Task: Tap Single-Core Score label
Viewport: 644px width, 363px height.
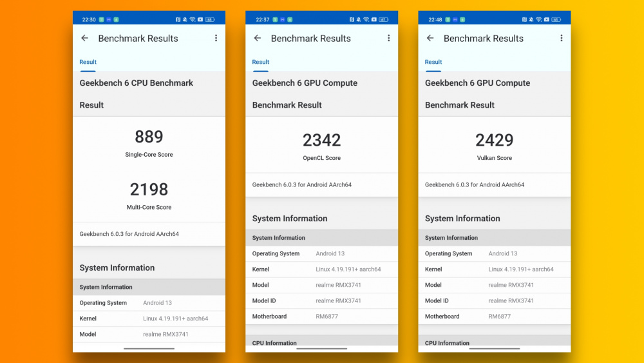Action: point(149,155)
